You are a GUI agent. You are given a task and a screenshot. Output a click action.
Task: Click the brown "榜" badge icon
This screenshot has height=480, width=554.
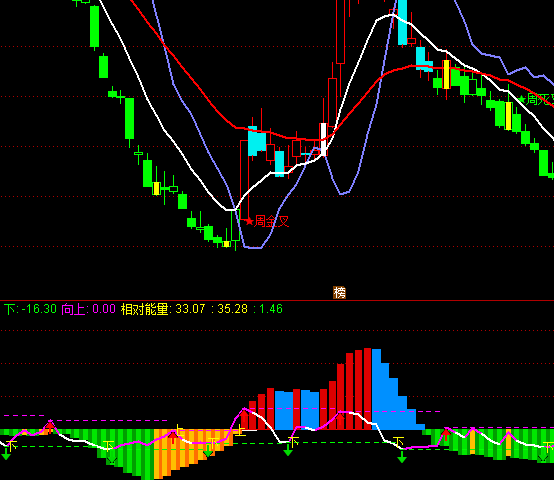point(340,292)
